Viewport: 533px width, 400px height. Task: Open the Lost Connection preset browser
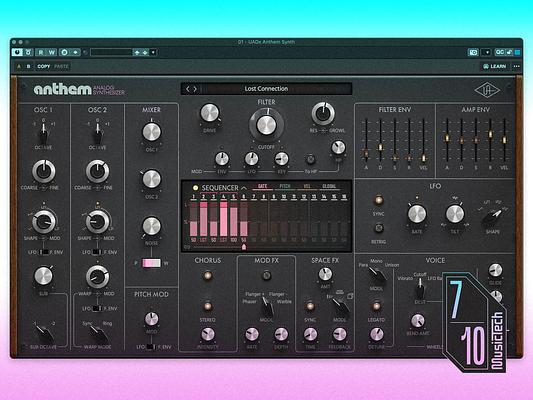click(x=266, y=89)
